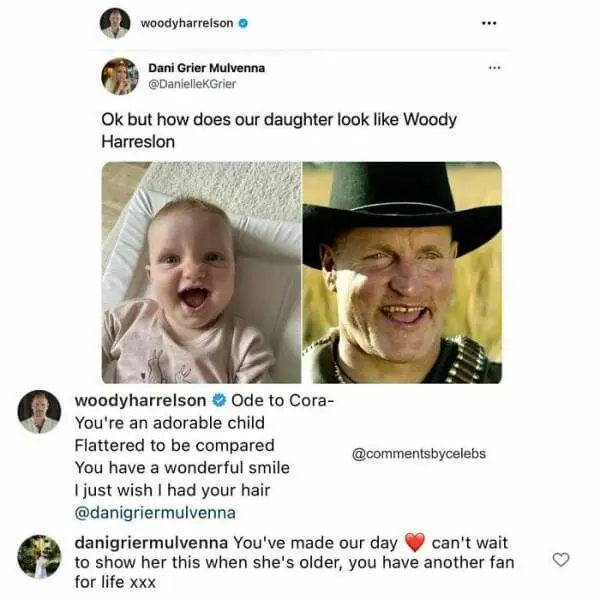Click the red heart emoji in the reply
The width and height of the screenshot is (600, 600).
click(x=415, y=543)
